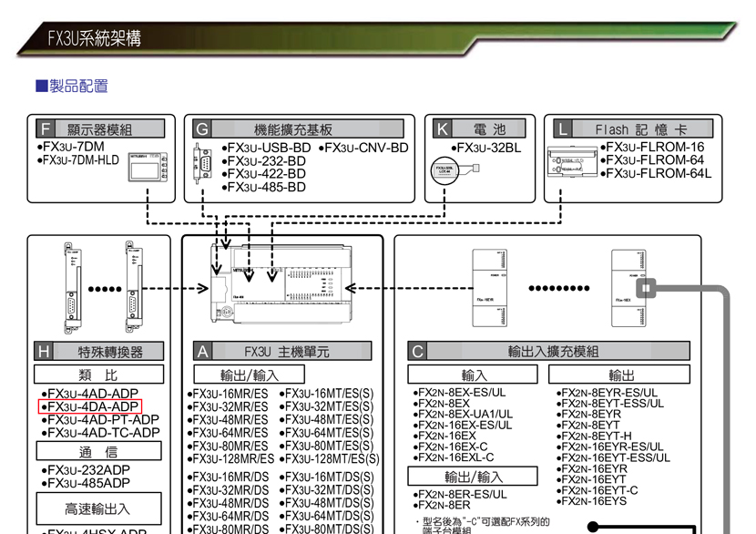
Task: Click the A FX3U 主機單元 section title
Action: point(282,351)
